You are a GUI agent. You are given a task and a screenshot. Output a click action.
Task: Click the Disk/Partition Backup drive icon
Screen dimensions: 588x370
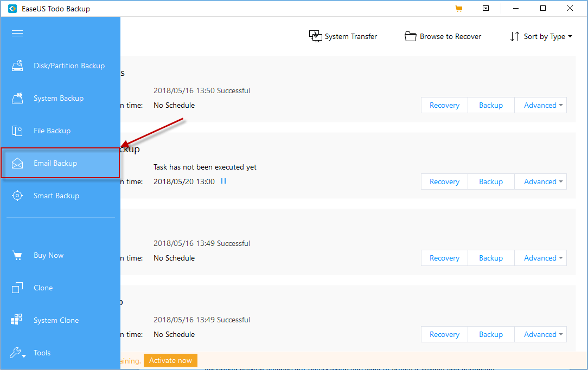pos(17,66)
